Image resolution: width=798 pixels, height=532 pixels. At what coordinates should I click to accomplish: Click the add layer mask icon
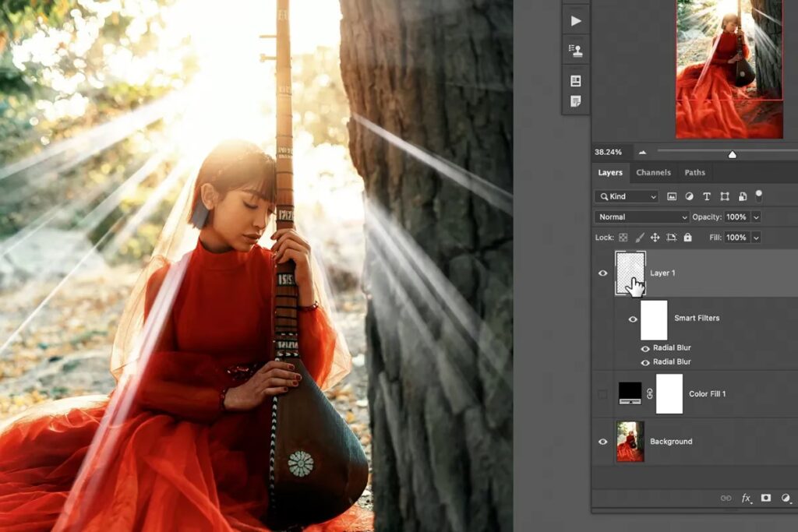pyautogui.click(x=766, y=498)
